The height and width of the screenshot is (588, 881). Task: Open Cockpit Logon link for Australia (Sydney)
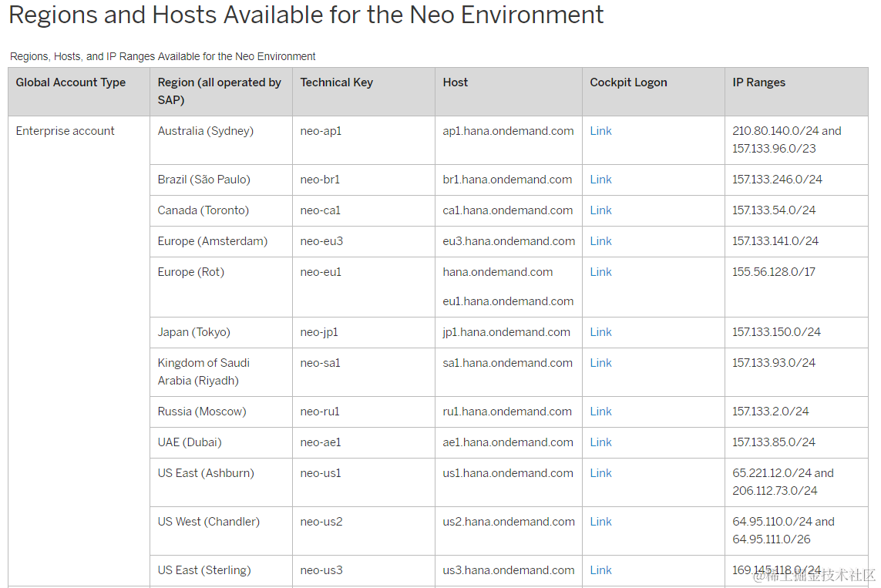coord(600,131)
